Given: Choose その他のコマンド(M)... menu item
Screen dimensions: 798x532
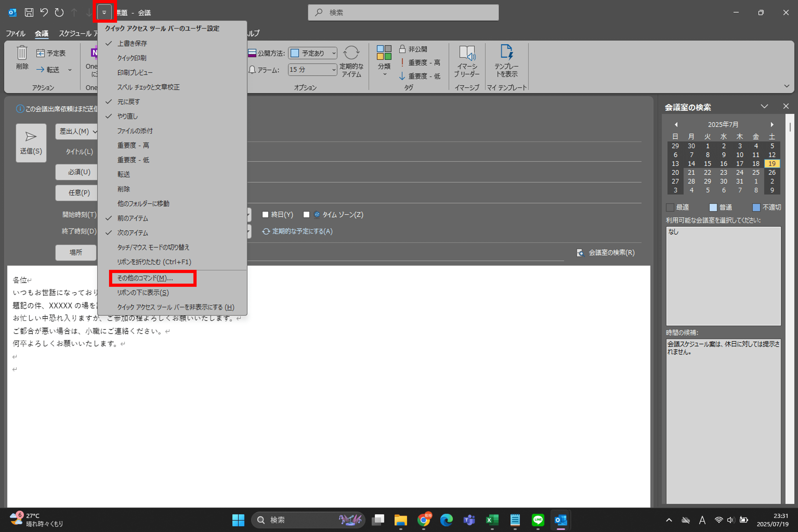Looking at the screenshot, I should point(172,278).
